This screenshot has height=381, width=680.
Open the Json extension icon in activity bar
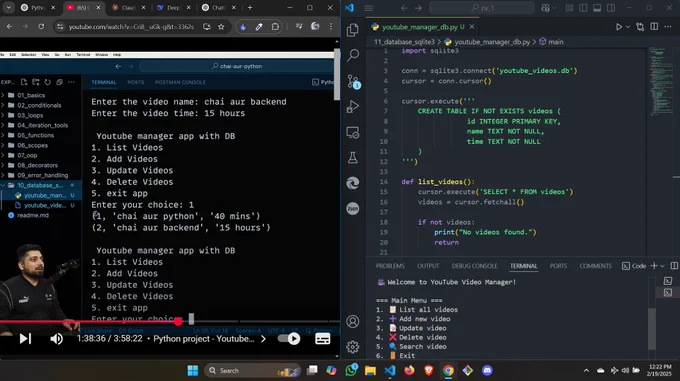pyautogui.click(x=353, y=208)
